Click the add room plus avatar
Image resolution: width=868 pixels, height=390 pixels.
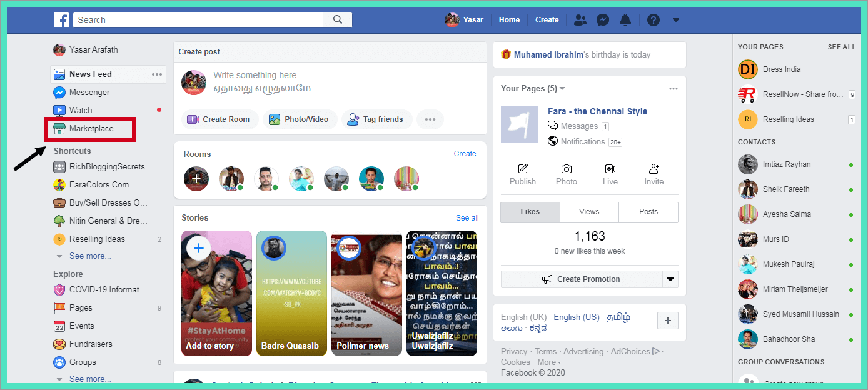pyautogui.click(x=196, y=179)
